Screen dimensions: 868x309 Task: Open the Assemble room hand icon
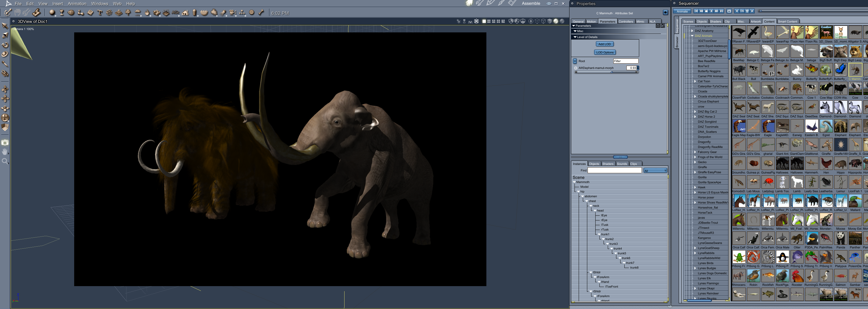469,3
